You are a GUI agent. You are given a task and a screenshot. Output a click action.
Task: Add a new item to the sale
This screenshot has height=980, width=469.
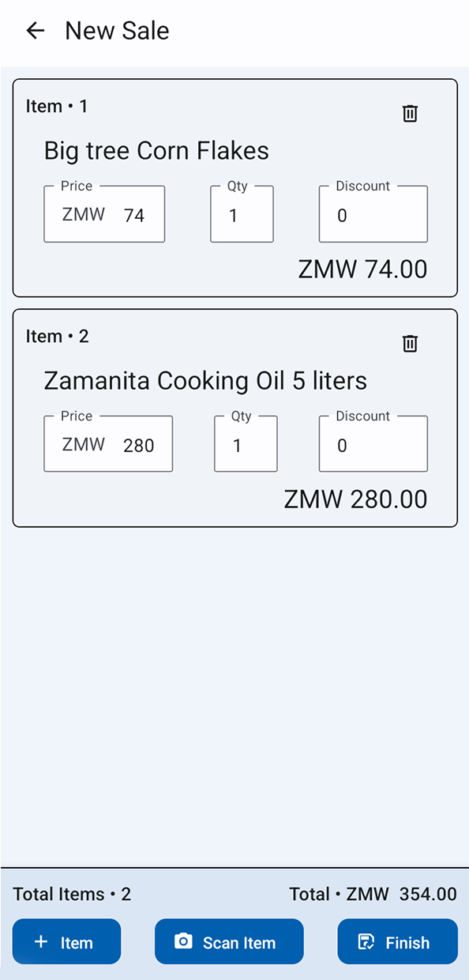pos(66,941)
